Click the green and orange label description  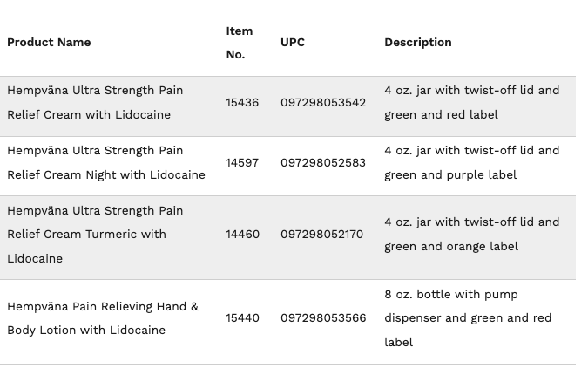pos(472,235)
